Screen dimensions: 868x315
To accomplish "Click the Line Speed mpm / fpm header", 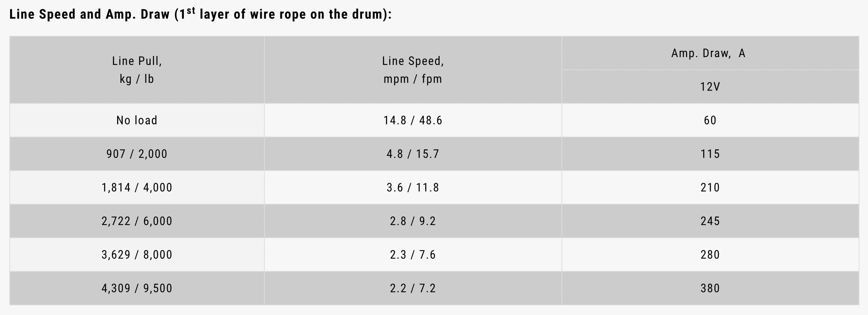I will click(413, 70).
